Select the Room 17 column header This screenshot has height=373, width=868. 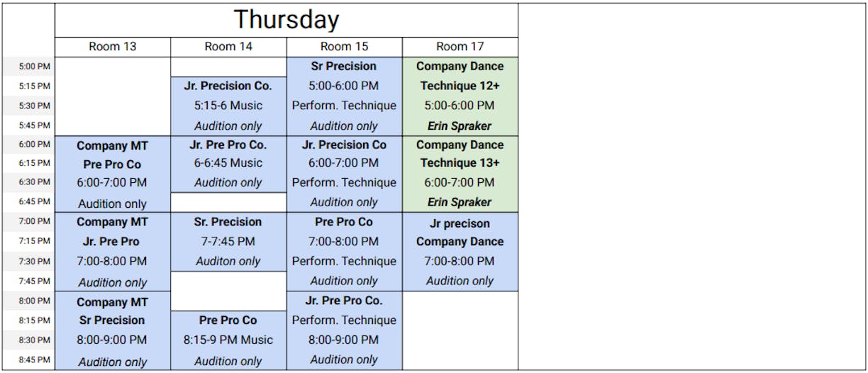tap(460, 47)
